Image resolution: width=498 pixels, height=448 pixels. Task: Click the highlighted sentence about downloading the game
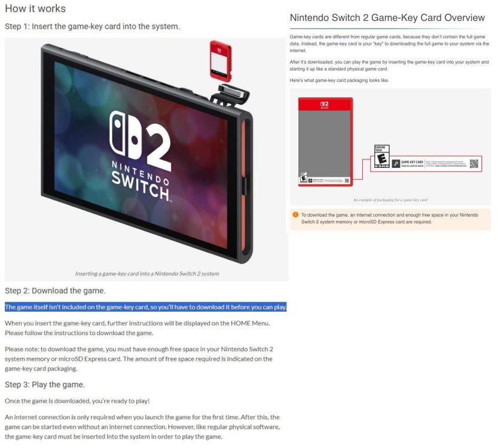coord(146,307)
